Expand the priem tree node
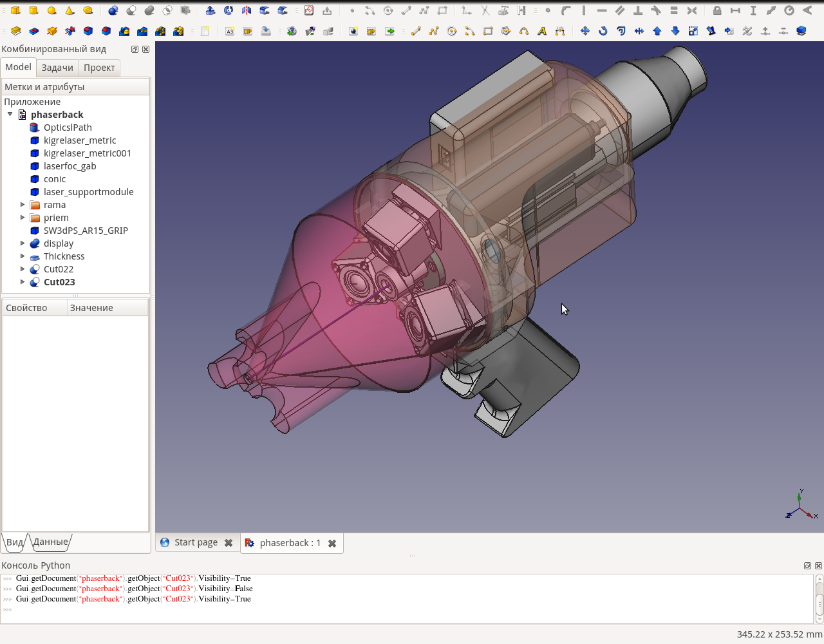 [23, 217]
